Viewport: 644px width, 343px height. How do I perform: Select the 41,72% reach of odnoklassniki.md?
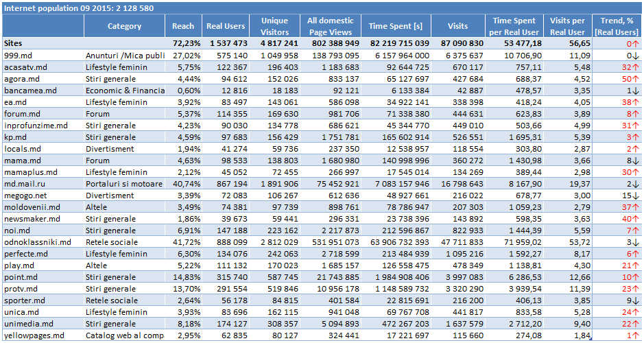[x=183, y=242]
